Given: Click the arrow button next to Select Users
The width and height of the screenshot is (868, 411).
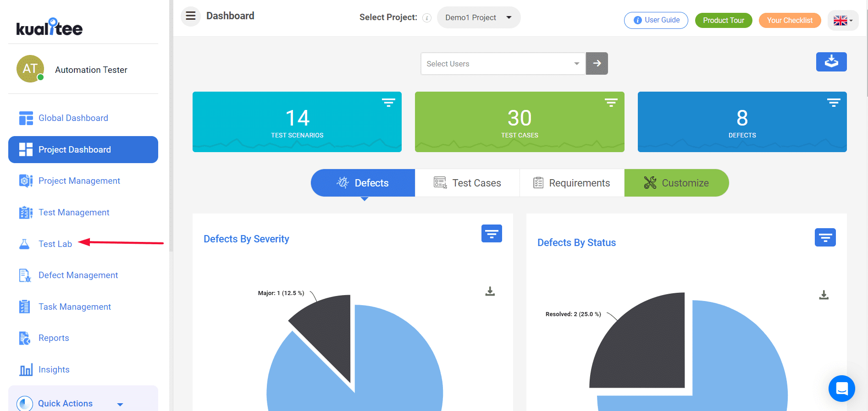Looking at the screenshot, I should (597, 63).
